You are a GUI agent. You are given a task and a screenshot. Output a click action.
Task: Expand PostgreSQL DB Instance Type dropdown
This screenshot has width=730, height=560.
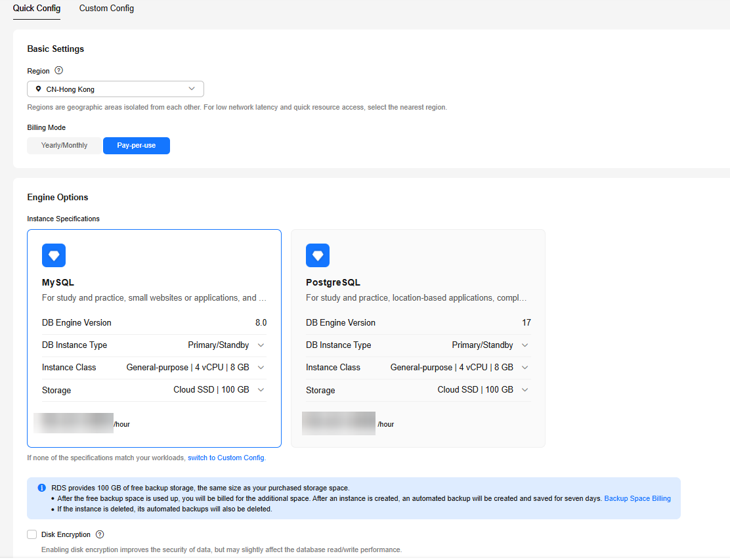(525, 345)
